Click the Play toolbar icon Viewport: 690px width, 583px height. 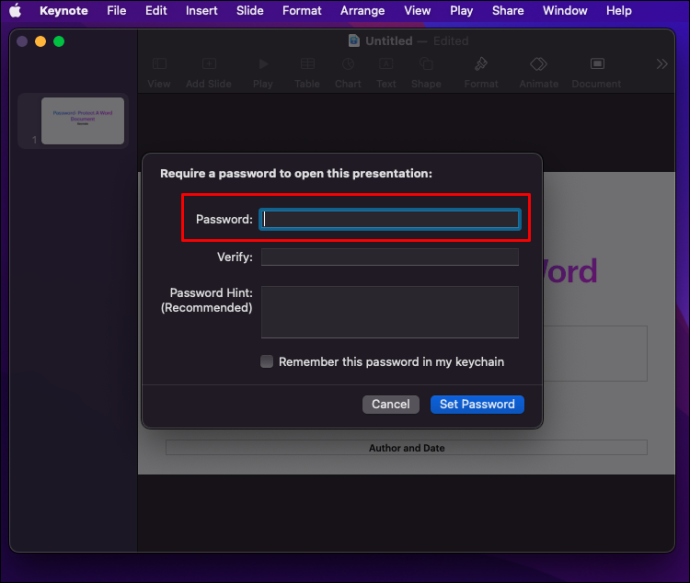tap(263, 64)
